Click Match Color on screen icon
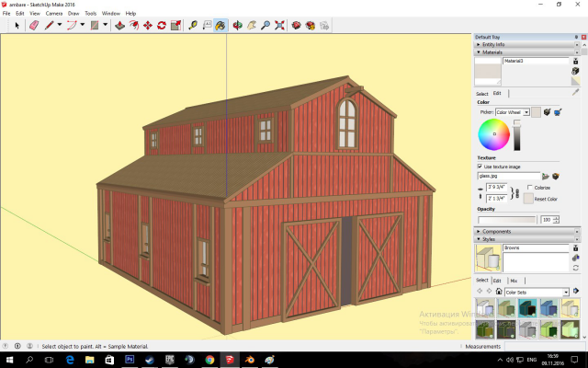This screenshot has height=368, width=588. (558, 112)
